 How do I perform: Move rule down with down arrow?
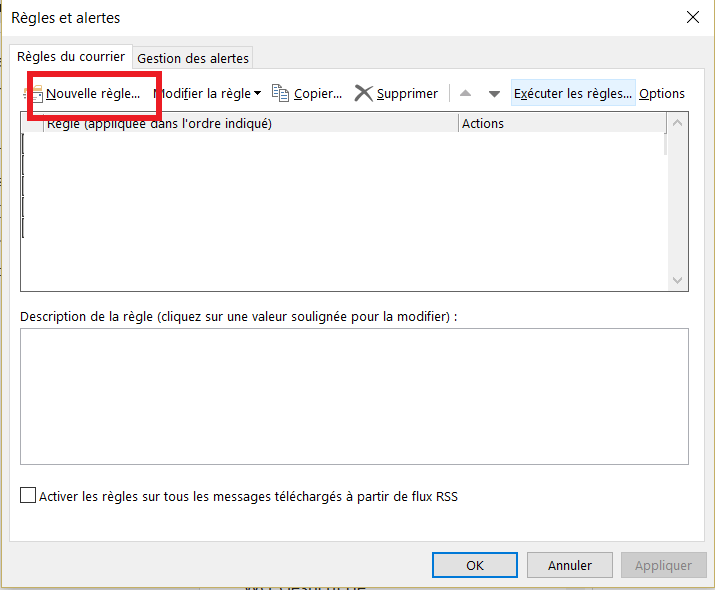494,94
